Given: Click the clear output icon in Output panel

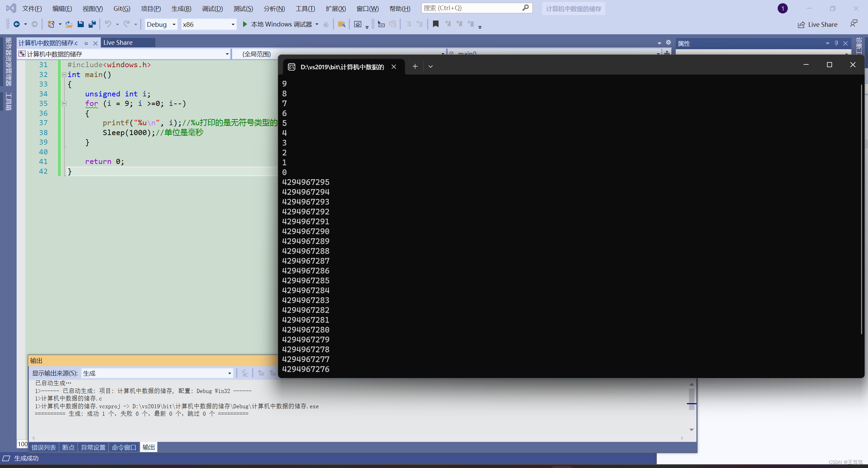Looking at the screenshot, I should 245,373.
